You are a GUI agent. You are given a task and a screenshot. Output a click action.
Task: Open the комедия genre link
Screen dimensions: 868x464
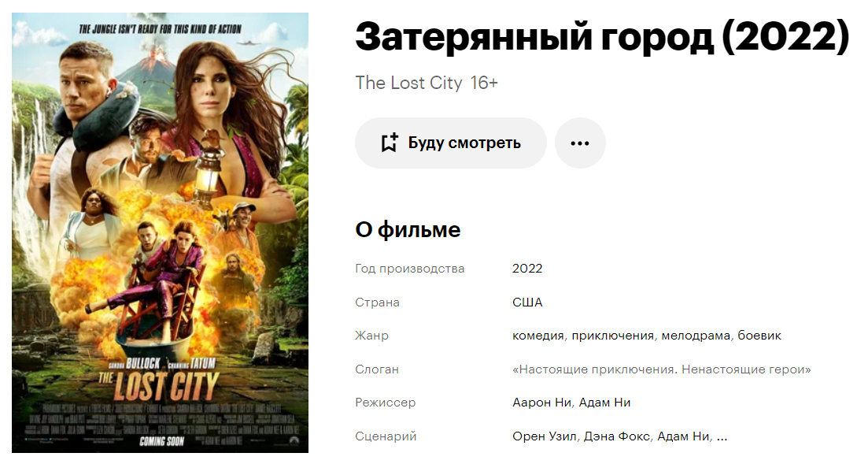537,336
